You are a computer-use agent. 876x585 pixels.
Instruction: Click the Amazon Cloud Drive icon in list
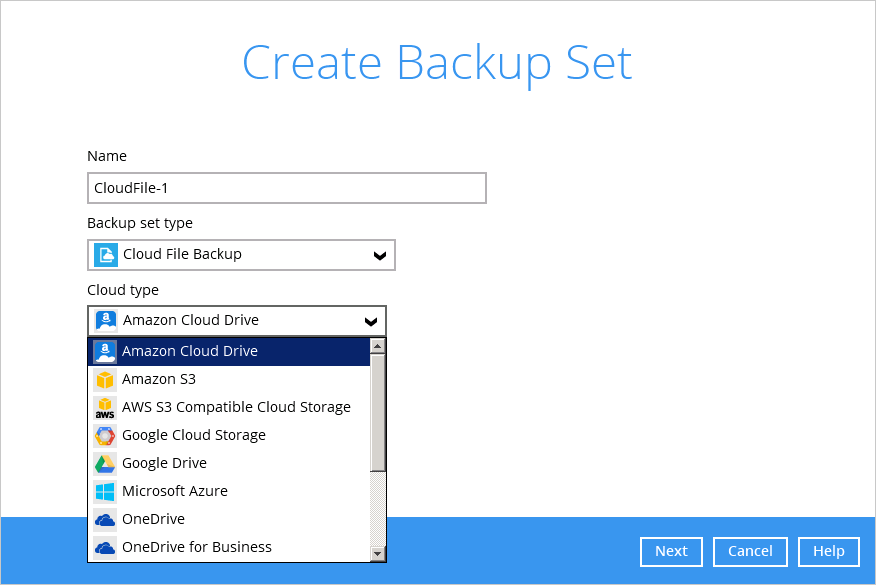pos(105,351)
